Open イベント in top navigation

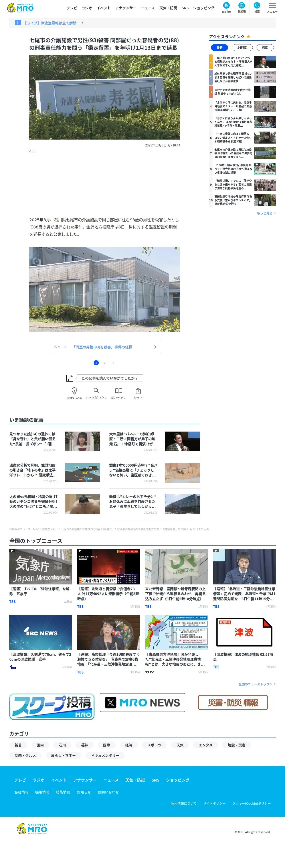tap(104, 8)
